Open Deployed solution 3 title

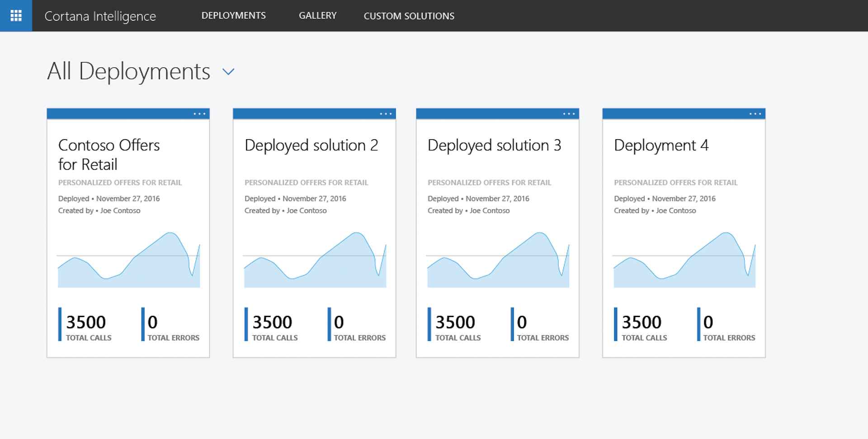pyautogui.click(x=494, y=145)
